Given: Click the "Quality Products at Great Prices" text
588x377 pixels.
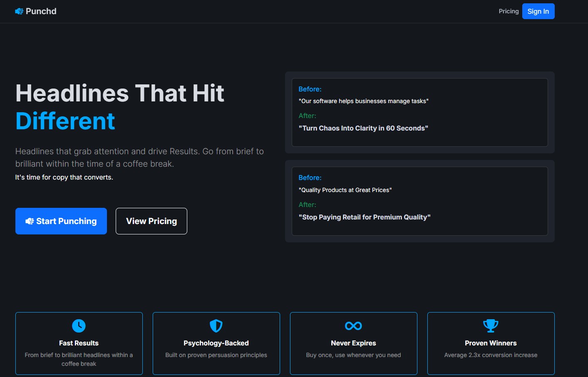Looking at the screenshot, I should pos(345,190).
